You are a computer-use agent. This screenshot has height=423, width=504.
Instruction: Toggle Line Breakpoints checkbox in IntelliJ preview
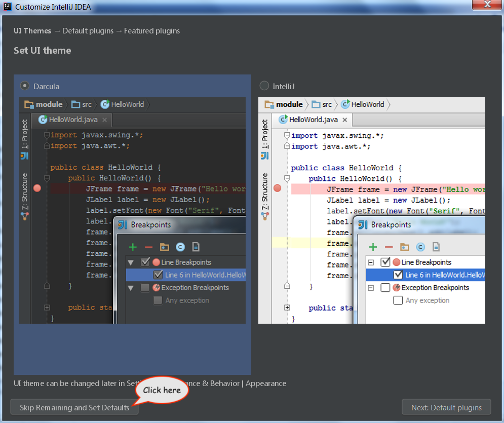pos(385,262)
